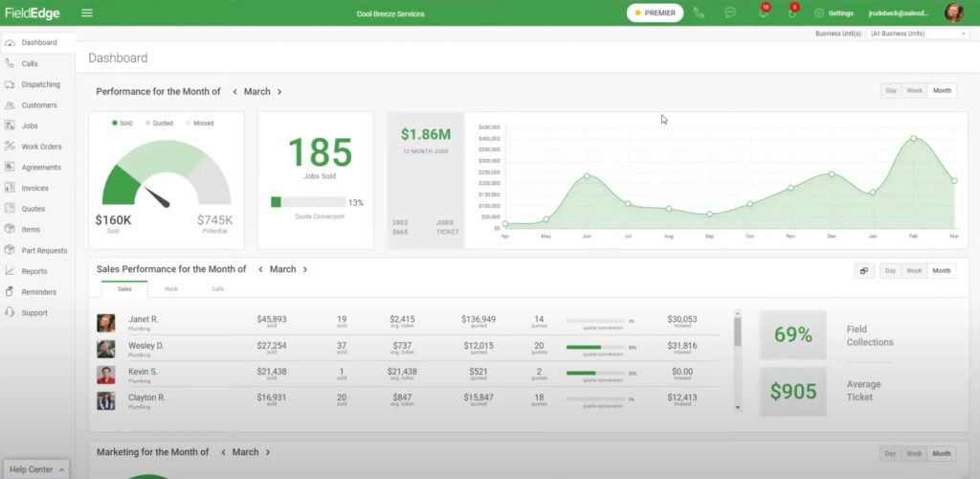The width and height of the screenshot is (980, 479).
Task: Open Dispatching from the sidebar
Action: coord(40,84)
